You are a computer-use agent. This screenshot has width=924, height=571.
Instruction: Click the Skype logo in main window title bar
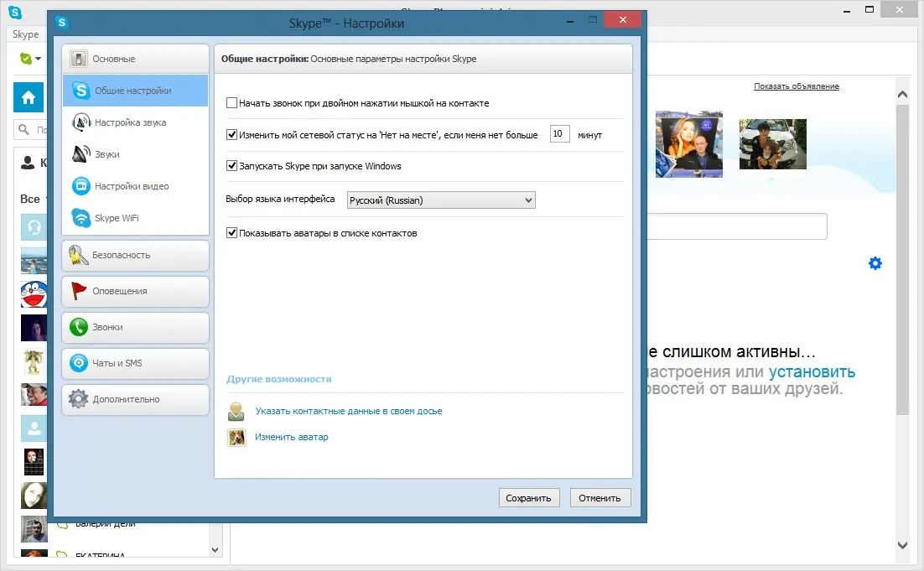coord(15,12)
